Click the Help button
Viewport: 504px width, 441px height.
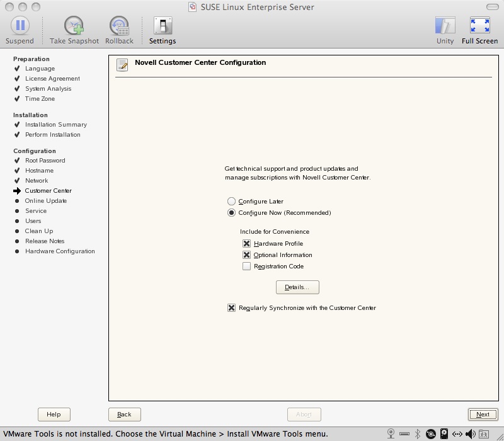[x=54, y=415]
